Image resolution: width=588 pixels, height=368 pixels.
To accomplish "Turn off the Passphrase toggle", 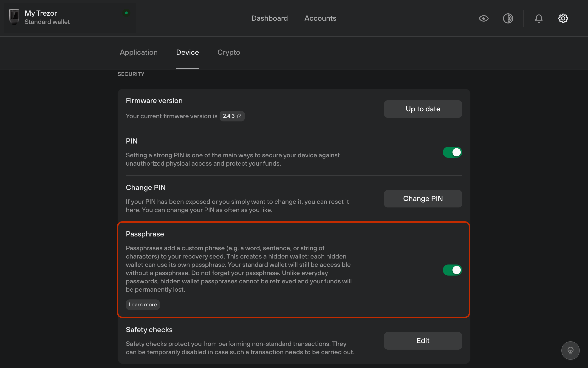I will 452,270.
